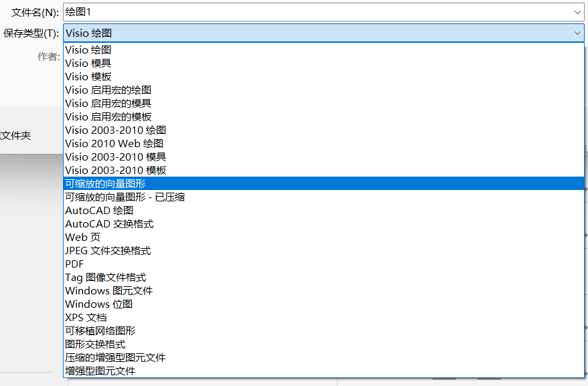Select Visio 绘图 in the dropdown list
The height and width of the screenshot is (386, 588).
coord(323,50)
